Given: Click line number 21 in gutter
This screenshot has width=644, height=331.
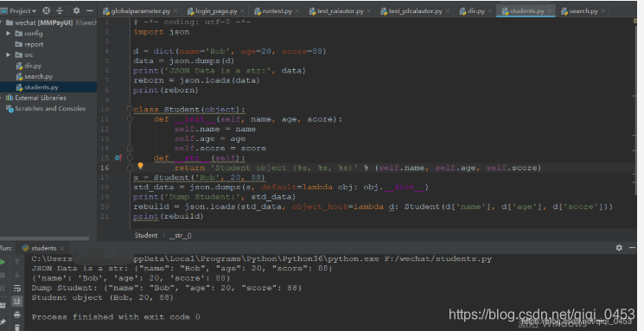Looking at the screenshot, I should (105, 216).
